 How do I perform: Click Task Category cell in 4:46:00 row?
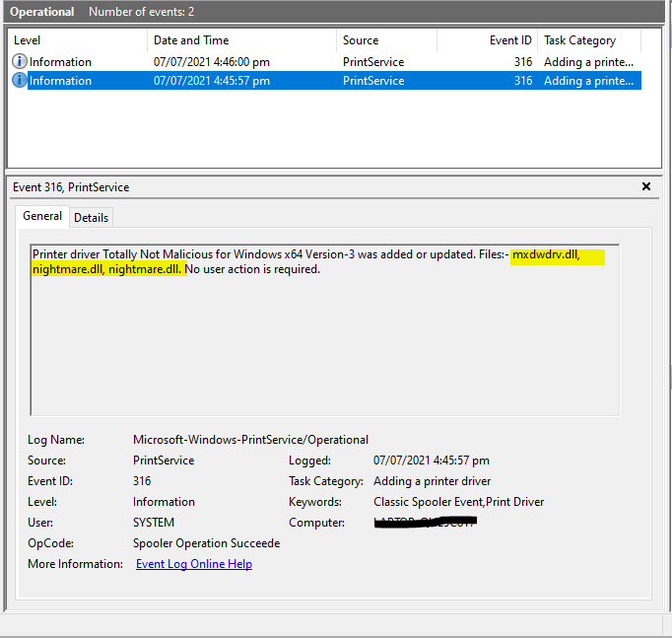click(588, 62)
